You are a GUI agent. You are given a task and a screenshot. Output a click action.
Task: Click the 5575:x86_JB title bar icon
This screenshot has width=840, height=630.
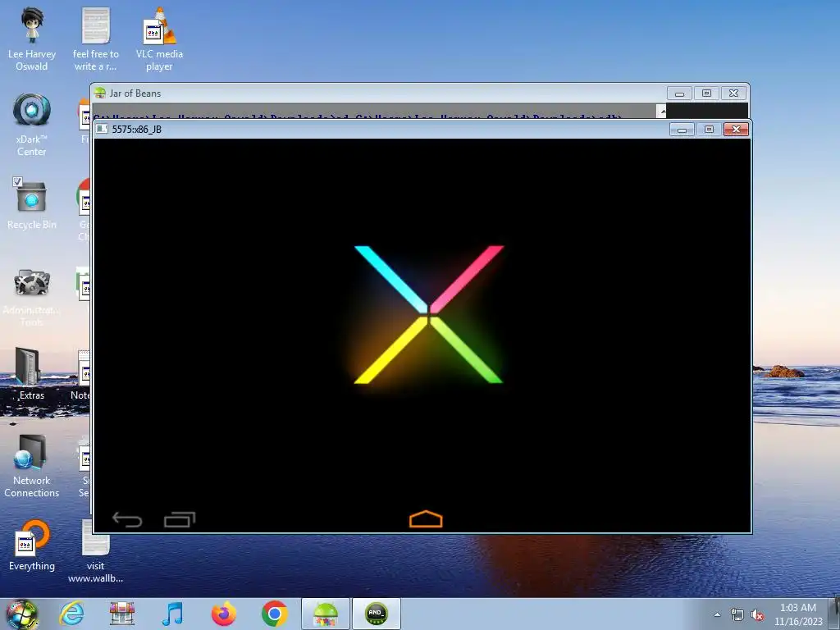(x=102, y=129)
